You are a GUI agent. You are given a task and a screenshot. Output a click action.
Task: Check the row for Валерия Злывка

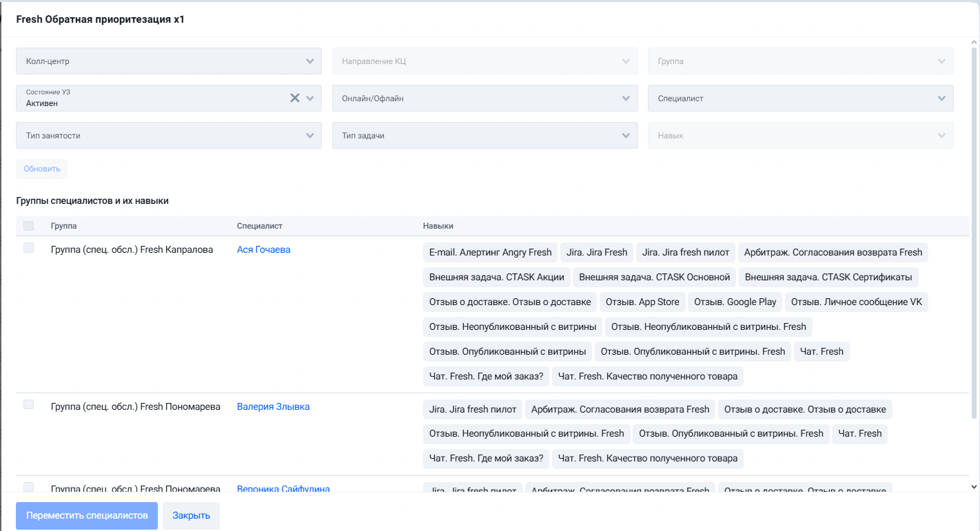pyautogui.click(x=28, y=405)
